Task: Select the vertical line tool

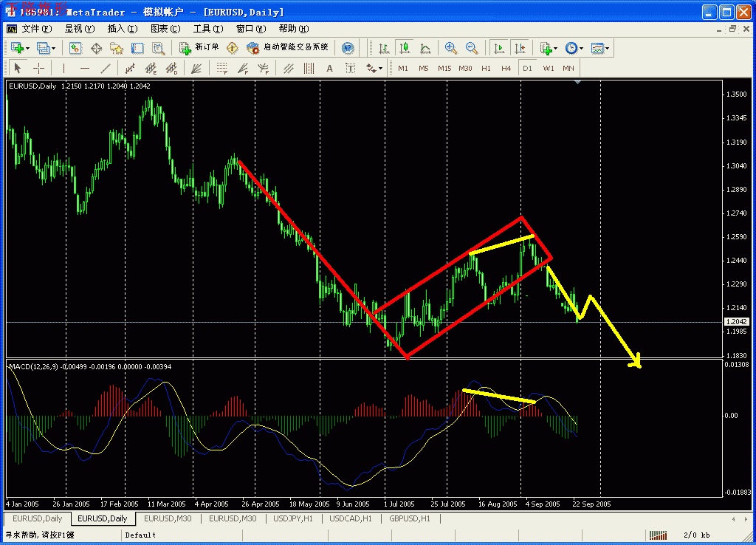Action: [x=64, y=69]
